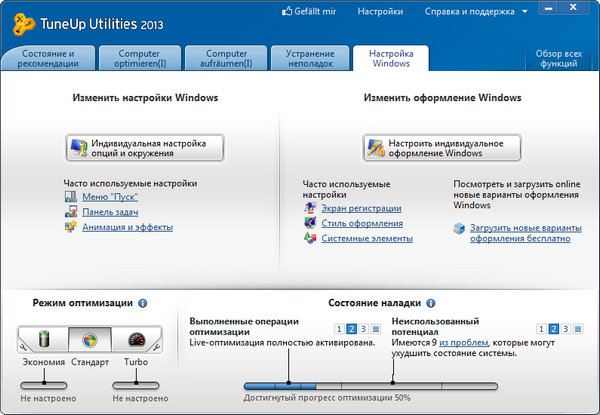The width and height of the screenshot is (600, 415).
Task: Open the Справка и поддержка dropdown arrow
Action: tap(525, 12)
